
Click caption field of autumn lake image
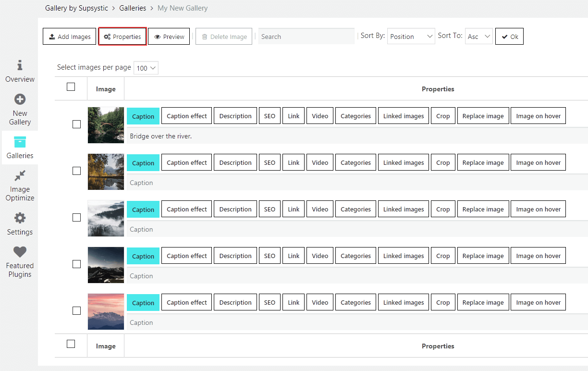357,183
